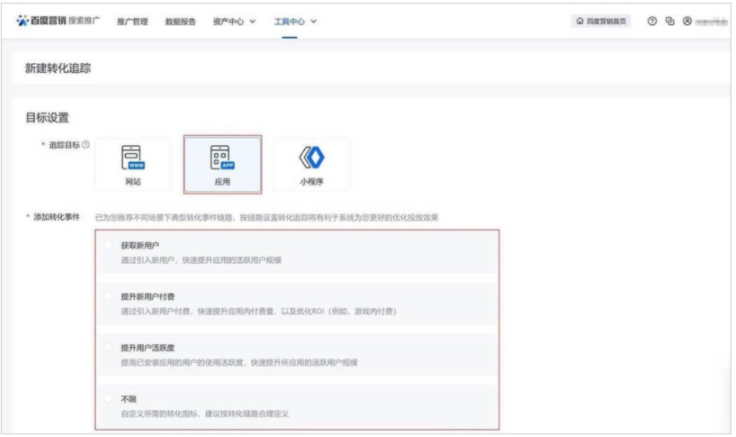
Task: Click the 不限 title text
Action: tap(129, 399)
